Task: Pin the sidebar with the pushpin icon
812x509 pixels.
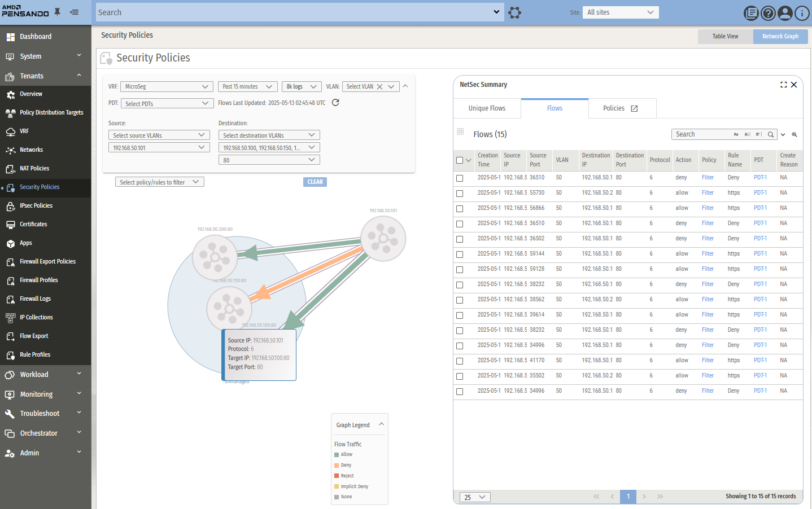Action: point(57,12)
